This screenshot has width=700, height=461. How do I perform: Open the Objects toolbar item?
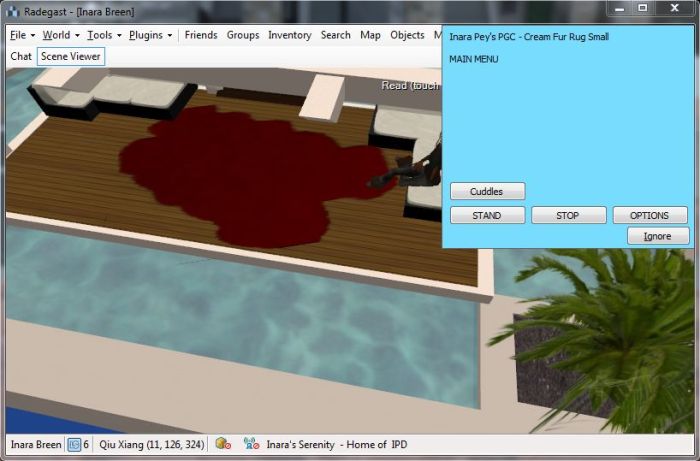coord(407,35)
